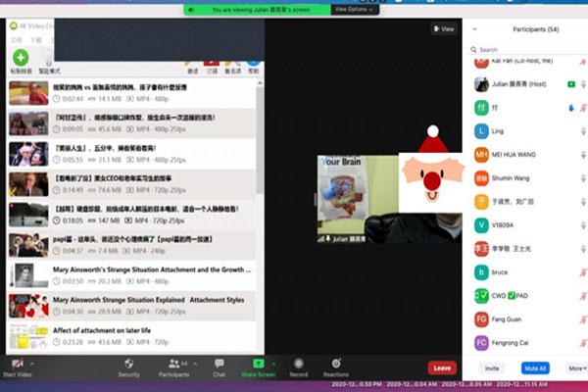Open the More dropdown in the participants panel
This screenshot has width=588, height=392.
[x=577, y=368]
